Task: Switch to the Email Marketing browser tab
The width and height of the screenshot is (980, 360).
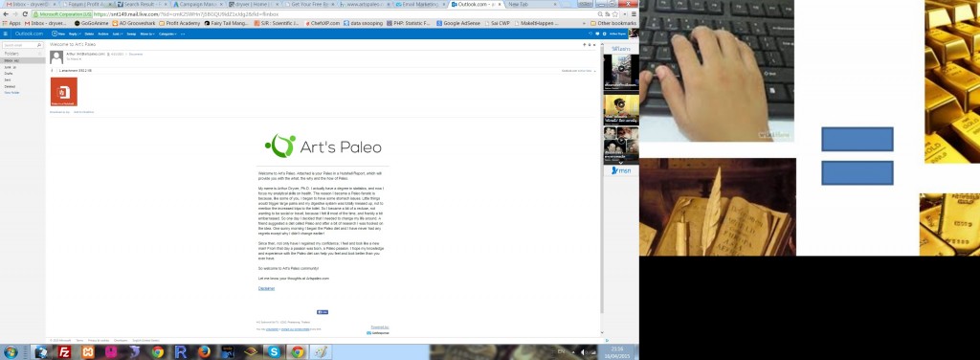Action: [x=420, y=4]
